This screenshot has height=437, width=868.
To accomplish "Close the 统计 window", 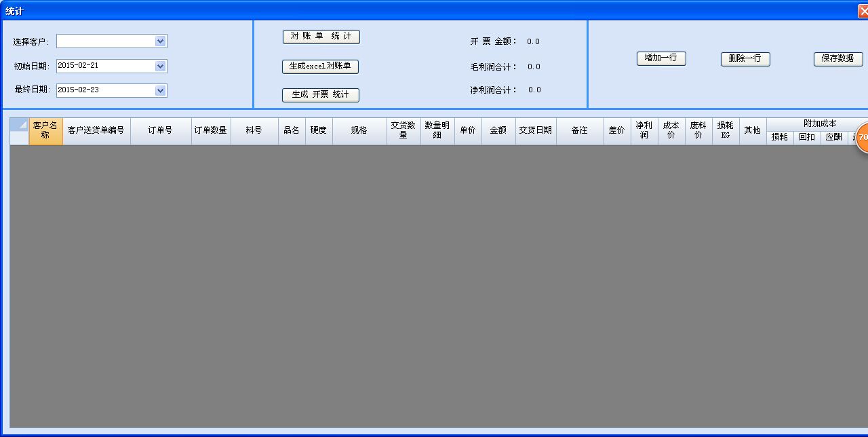I will pyautogui.click(x=863, y=11).
